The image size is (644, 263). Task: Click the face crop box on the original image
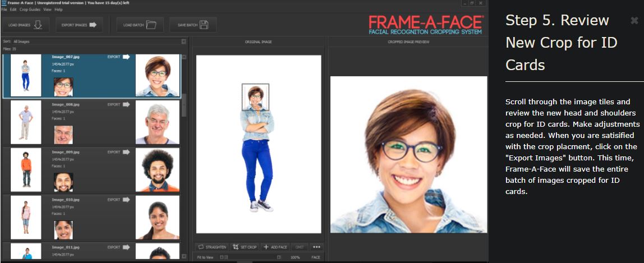tap(255, 97)
